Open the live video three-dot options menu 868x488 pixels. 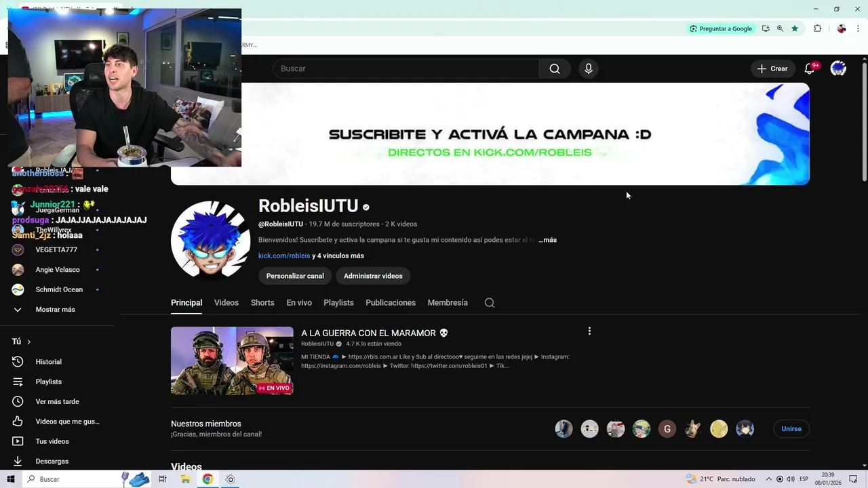[589, 331]
